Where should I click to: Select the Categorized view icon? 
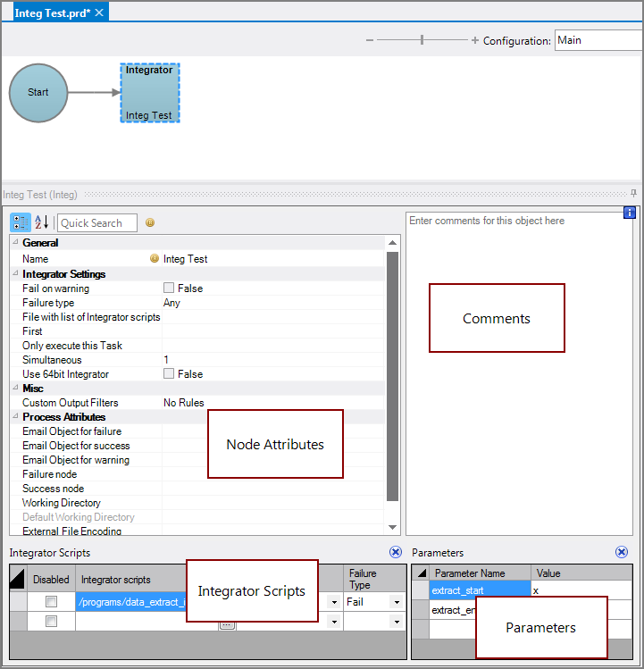pyautogui.click(x=20, y=222)
